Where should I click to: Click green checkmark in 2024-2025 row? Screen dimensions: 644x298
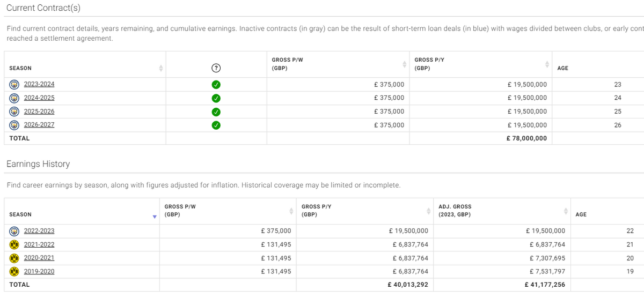(216, 98)
